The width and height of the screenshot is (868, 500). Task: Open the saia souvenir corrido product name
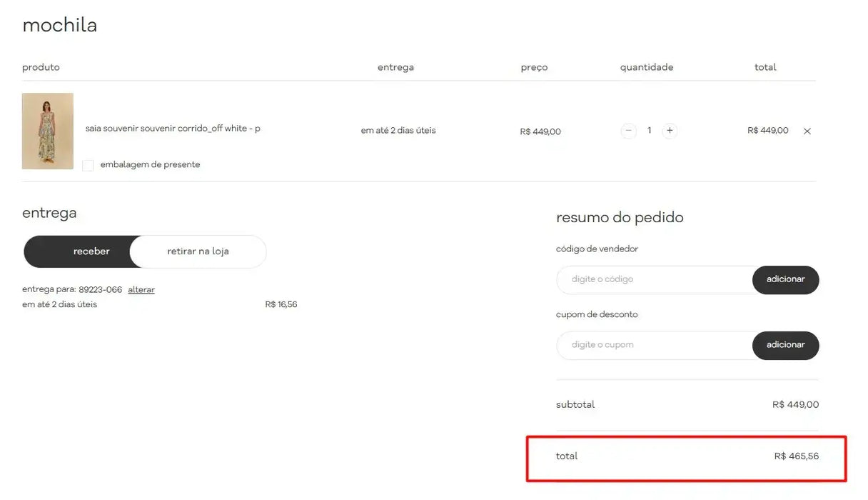tap(173, 129)
